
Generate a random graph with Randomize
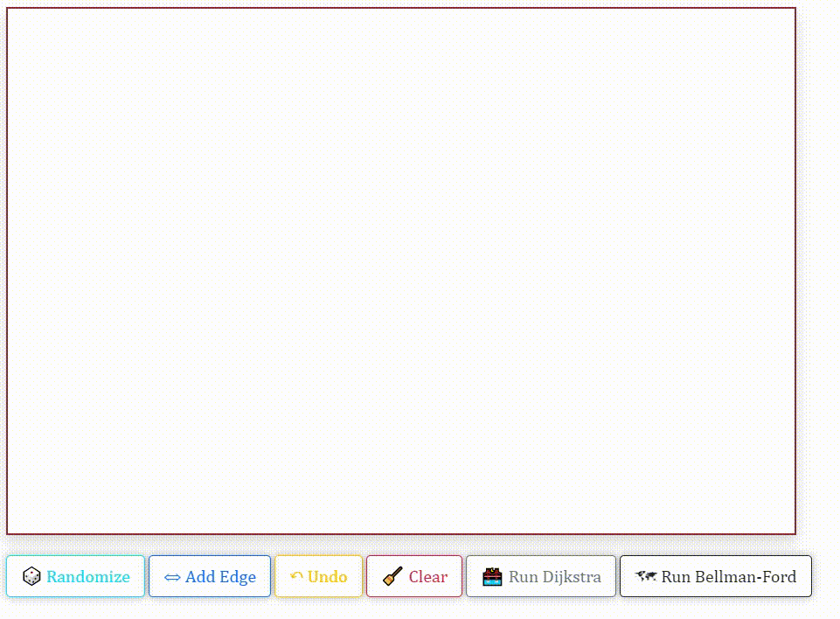76,577
